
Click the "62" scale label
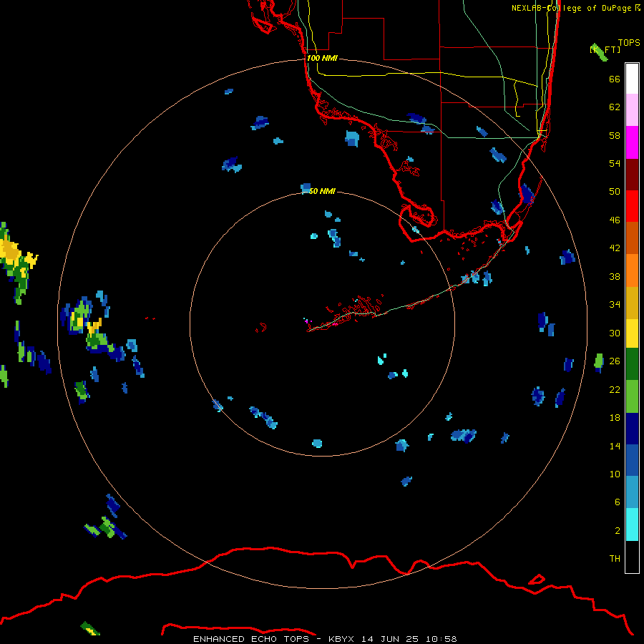(x=615, y=107)
